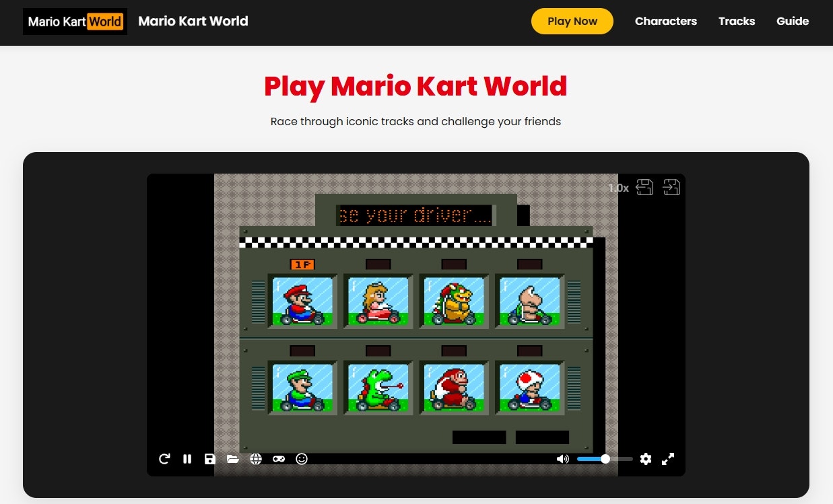833x504 pixels.
Task: Adjust the emulator volume slider
Action: click(605, 459)
